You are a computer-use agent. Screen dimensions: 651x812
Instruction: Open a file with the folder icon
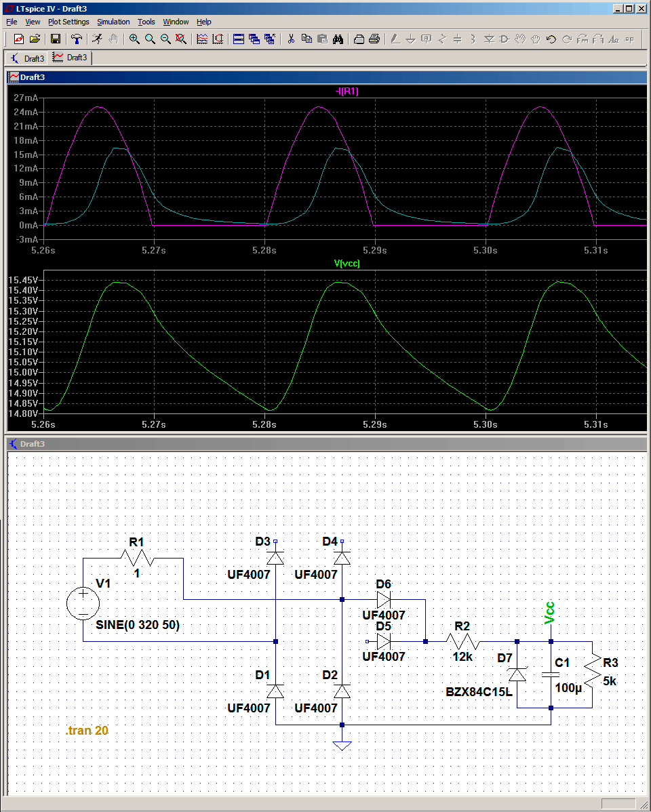(35, 39)
